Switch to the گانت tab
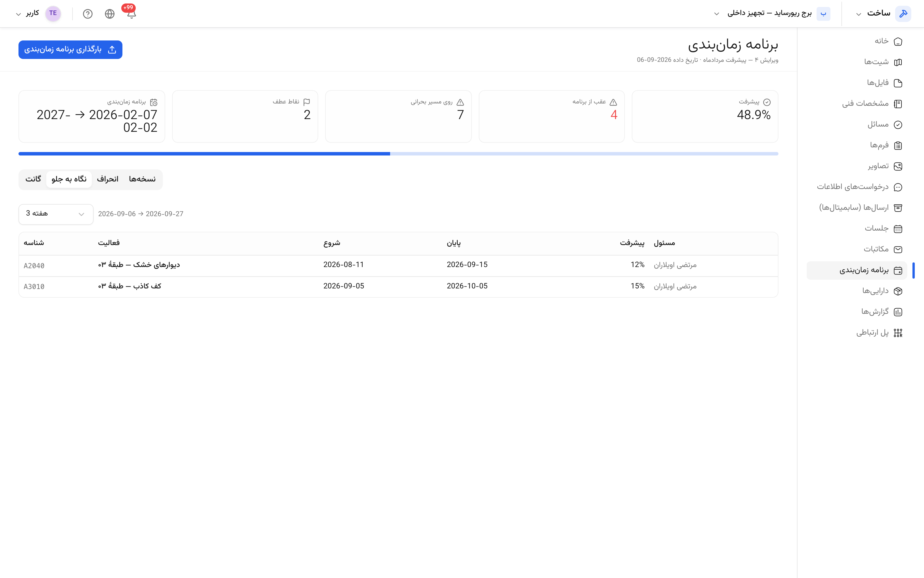The width and height of the screenshot is (924, 578). click(x=33, y=179)
